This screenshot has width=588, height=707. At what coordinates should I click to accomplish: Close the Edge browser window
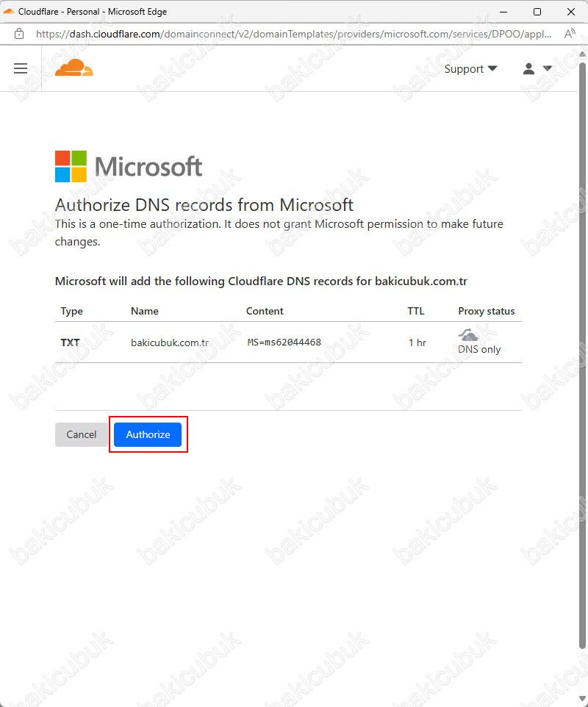(571, 12)
